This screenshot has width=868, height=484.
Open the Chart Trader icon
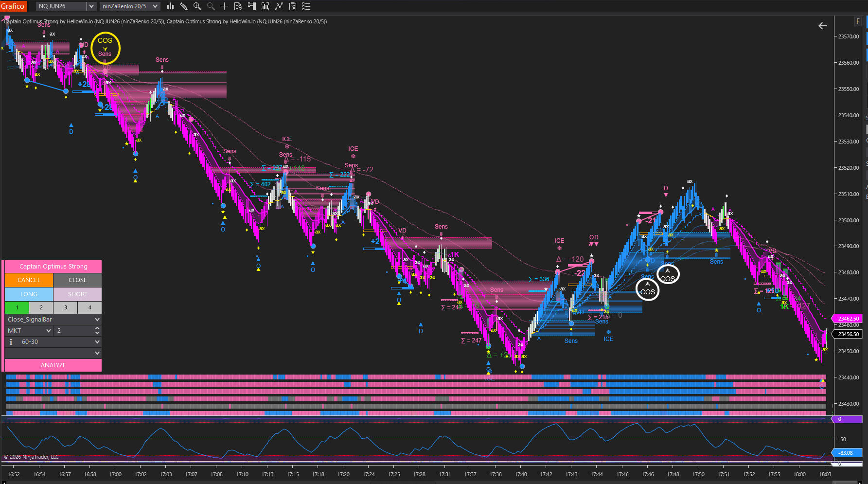[252, 6]
